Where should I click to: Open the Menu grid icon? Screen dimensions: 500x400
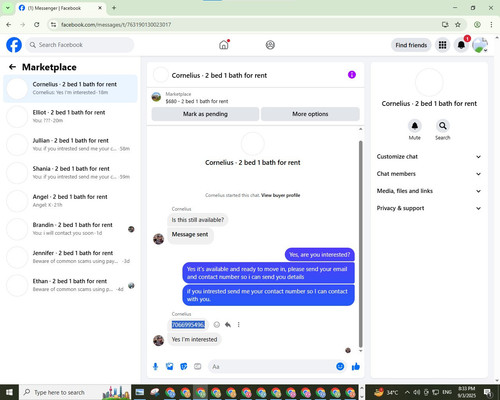pyautogui.click(x=442, y=45)
